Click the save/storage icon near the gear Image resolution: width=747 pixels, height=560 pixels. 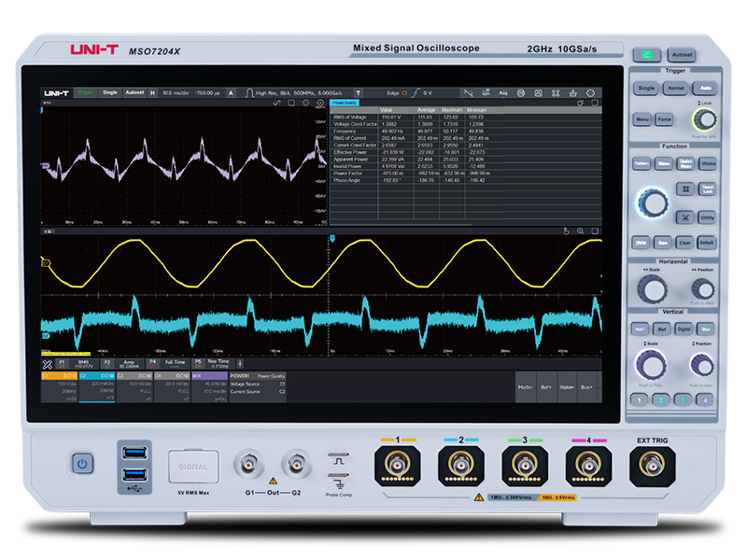click(x=571, y=93)
